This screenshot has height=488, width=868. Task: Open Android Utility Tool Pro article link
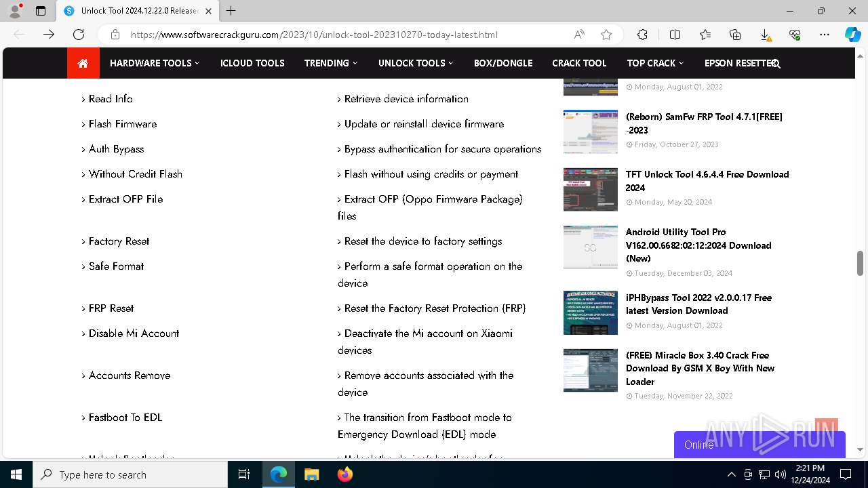pyautogui.click(x=698, y=245)
